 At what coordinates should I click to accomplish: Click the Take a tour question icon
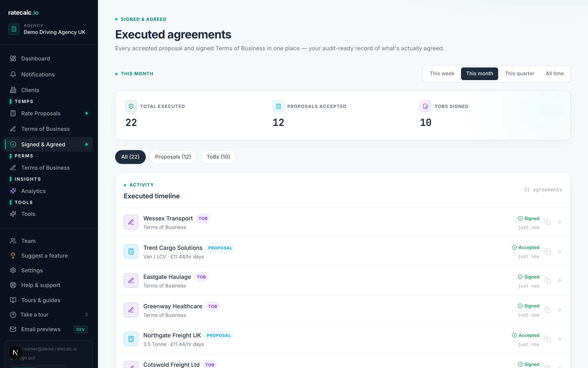pos(13,315)
